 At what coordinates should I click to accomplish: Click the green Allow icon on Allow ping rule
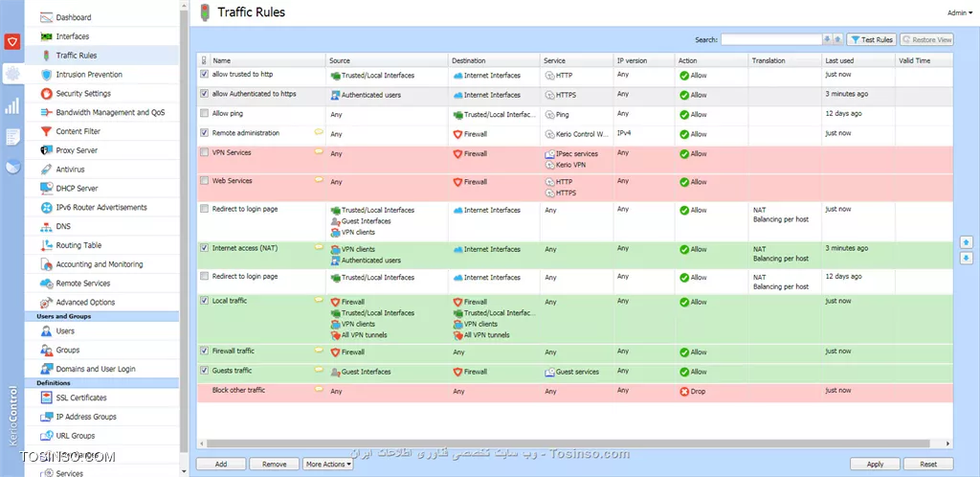coord(684,114)
